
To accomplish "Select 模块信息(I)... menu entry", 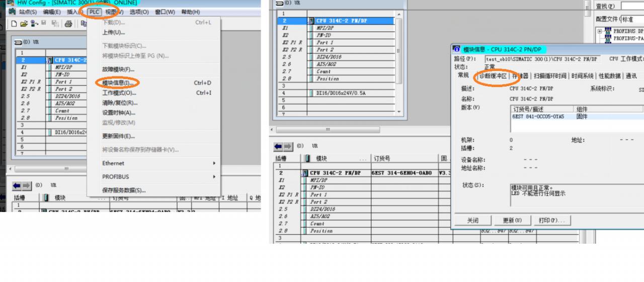I will click(153, 83).
